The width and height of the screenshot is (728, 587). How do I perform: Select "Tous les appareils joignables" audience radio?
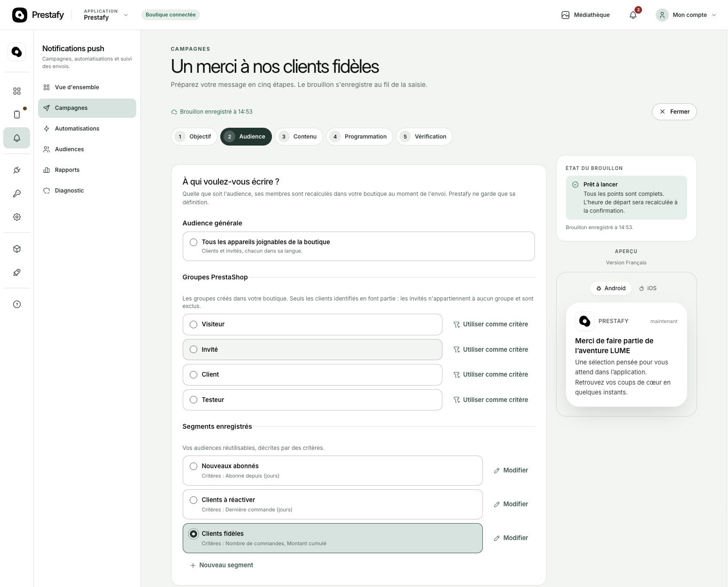194,242
